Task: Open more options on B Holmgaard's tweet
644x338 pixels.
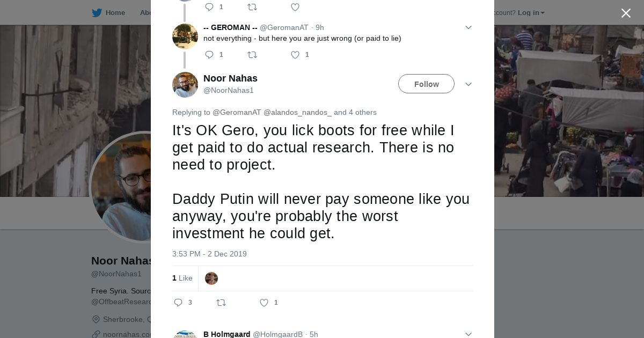Action: pos(468,334)
